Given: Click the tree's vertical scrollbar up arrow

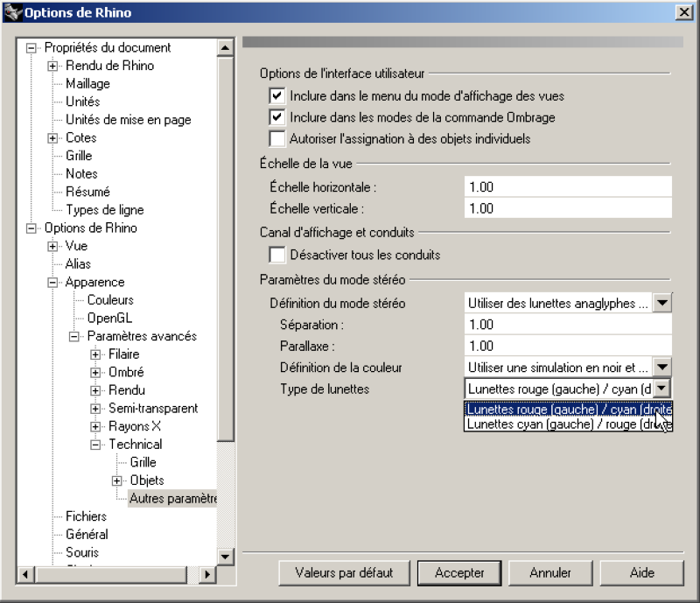Looking at the screenshot, I should click(225, 47).
